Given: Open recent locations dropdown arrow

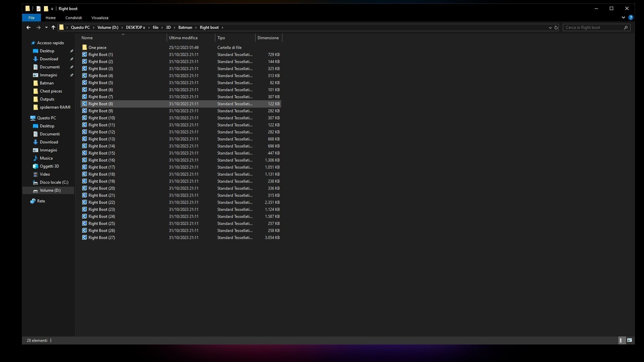Looking at the screenshot, I should (x=46, y=27).
